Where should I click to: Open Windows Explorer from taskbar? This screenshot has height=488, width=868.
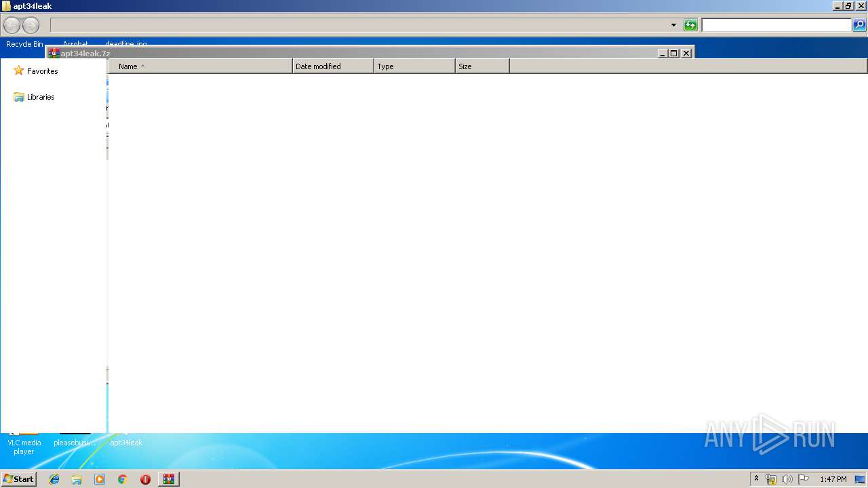point(77,479)
